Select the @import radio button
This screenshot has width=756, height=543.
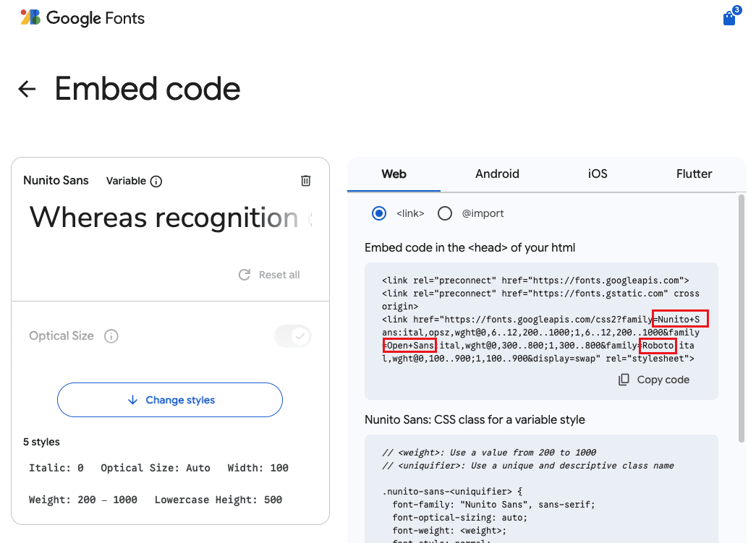pos(445,213)
